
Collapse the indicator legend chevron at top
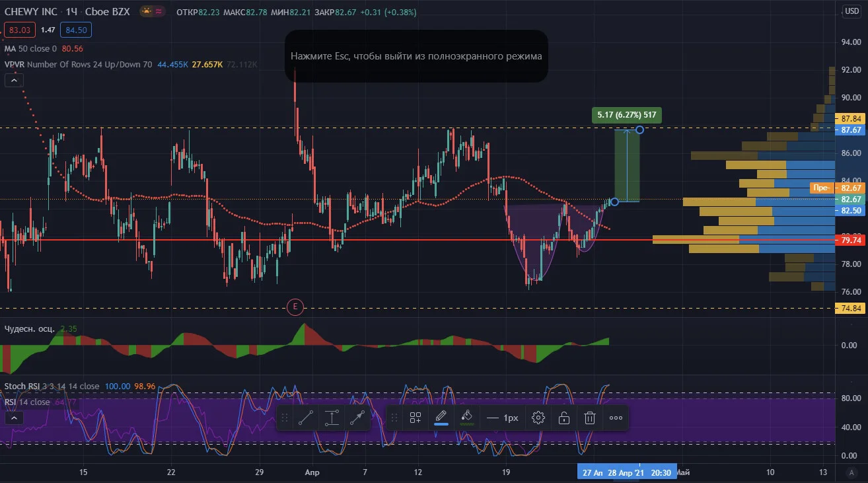14,81
